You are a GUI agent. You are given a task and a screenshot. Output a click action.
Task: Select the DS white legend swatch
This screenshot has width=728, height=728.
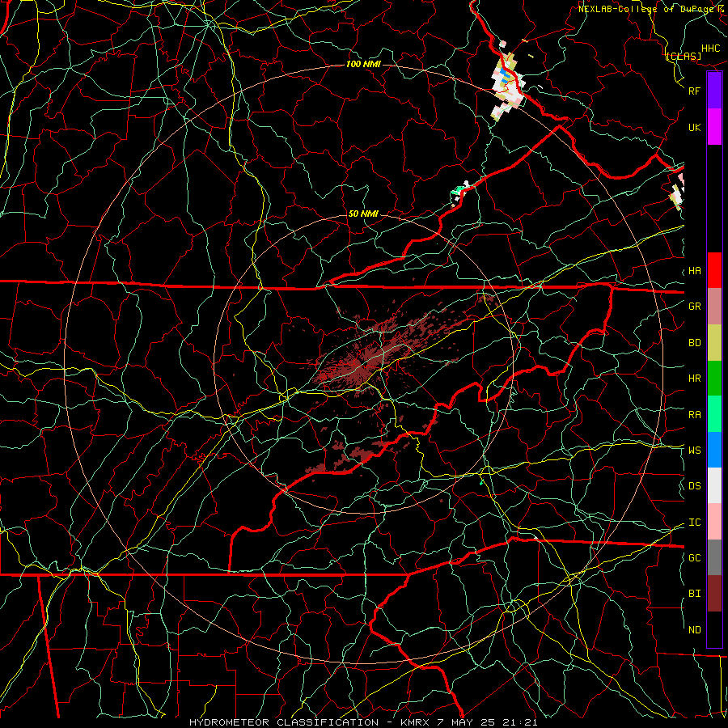[x=714, y=485]
